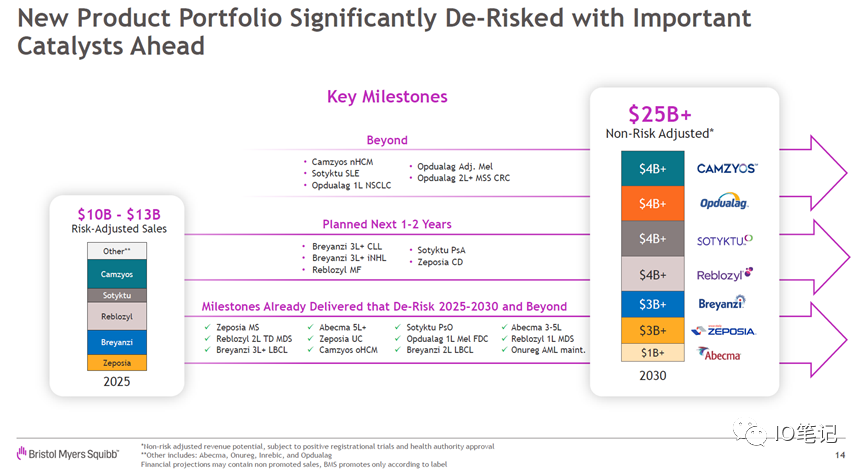Screen dimensions: 865x471
Task: Click the Financial projections footnote line
Action: tap(293, 464)
